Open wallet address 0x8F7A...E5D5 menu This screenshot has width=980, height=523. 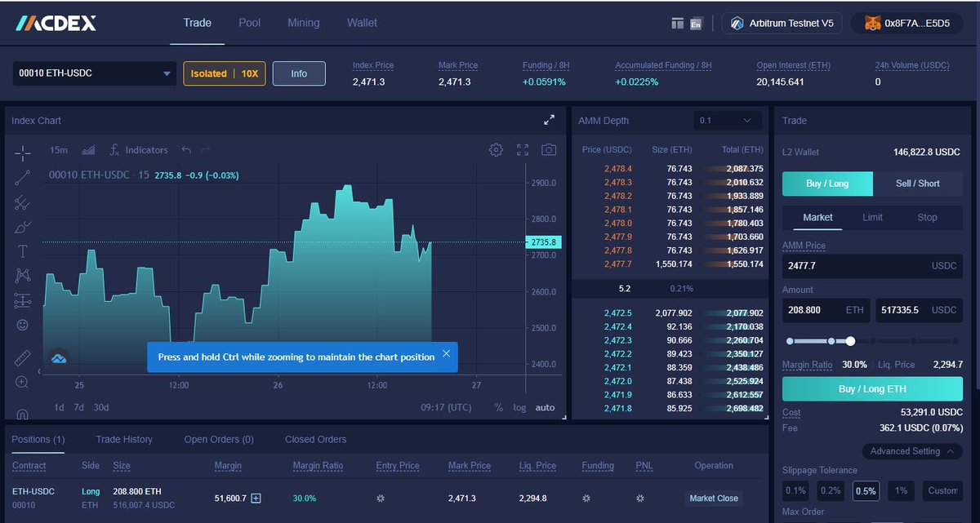[x=907, y=24]
